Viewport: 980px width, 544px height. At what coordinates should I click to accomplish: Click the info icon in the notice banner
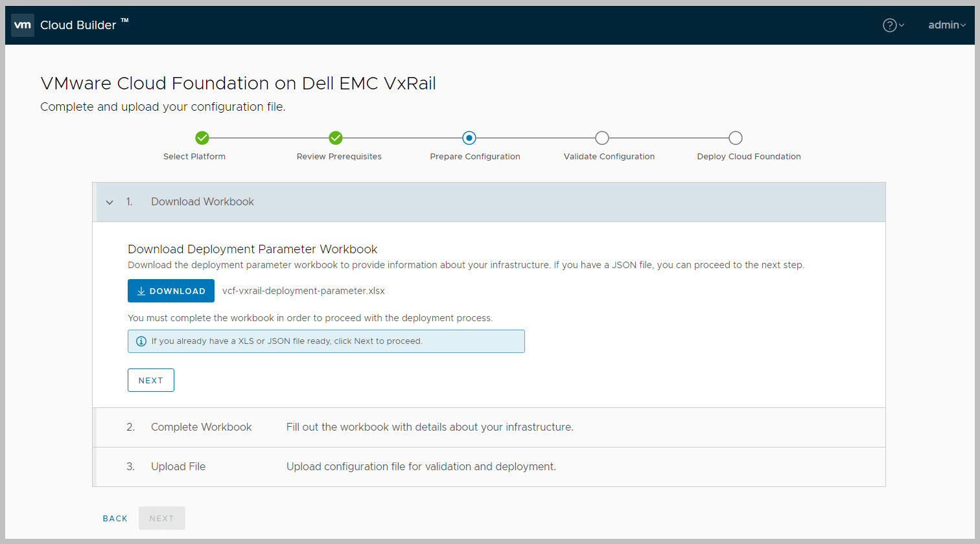pos(141,341)
